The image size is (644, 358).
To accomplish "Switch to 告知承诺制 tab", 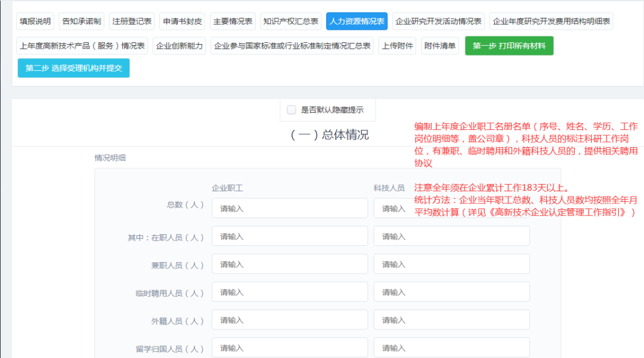I will (x=82, y=21).
